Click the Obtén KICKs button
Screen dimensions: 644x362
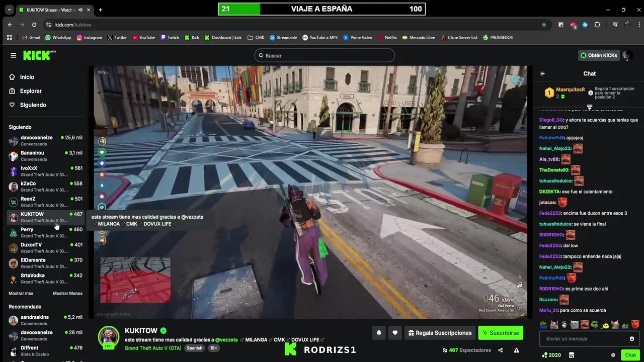[599, 55]
